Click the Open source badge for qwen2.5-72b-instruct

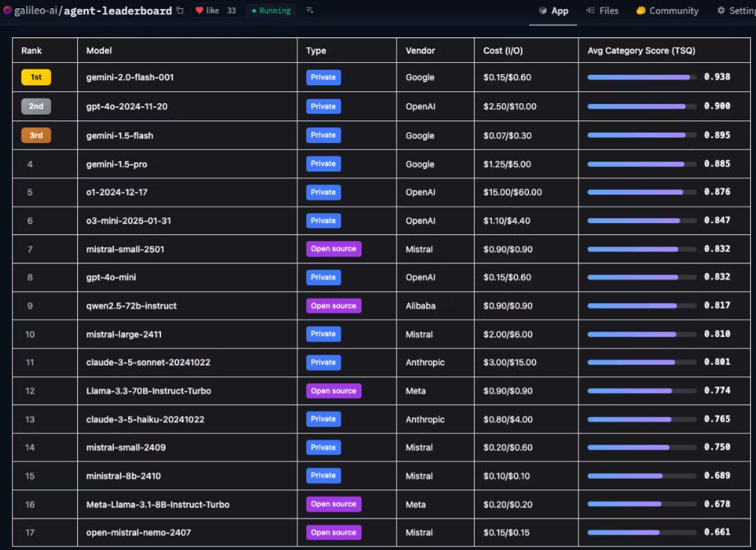tap(334, 305)
